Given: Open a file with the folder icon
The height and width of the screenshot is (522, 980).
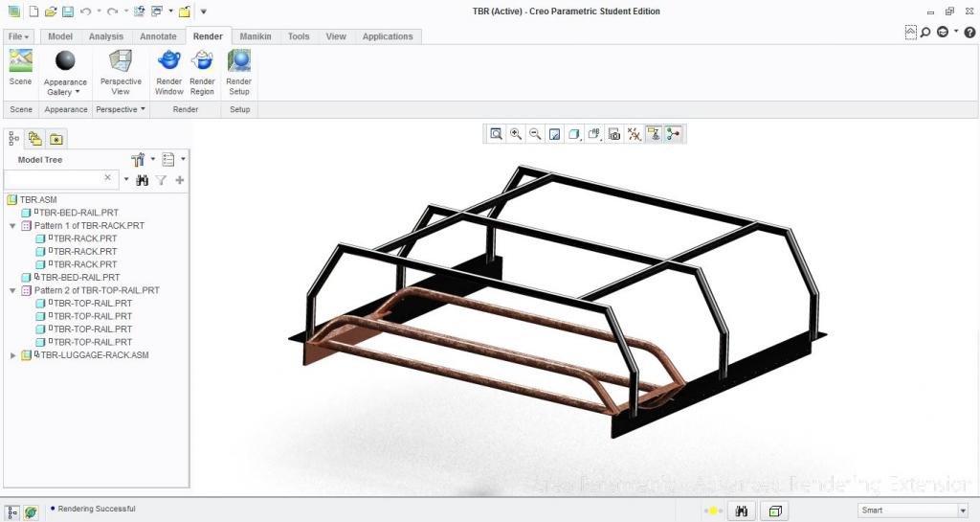Looking at the screenshot, I should (x=51, y=11).
